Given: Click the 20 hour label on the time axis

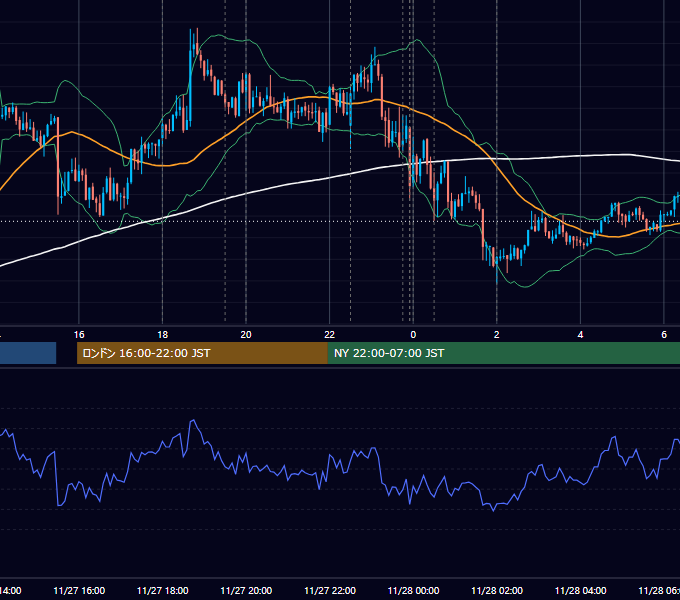Looking at the screenshot, I should (x=246, y=335).
